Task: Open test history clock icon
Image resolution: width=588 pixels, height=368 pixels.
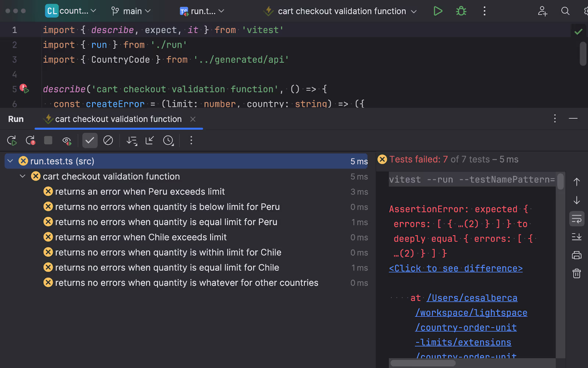Action: [x=168, y=140]
